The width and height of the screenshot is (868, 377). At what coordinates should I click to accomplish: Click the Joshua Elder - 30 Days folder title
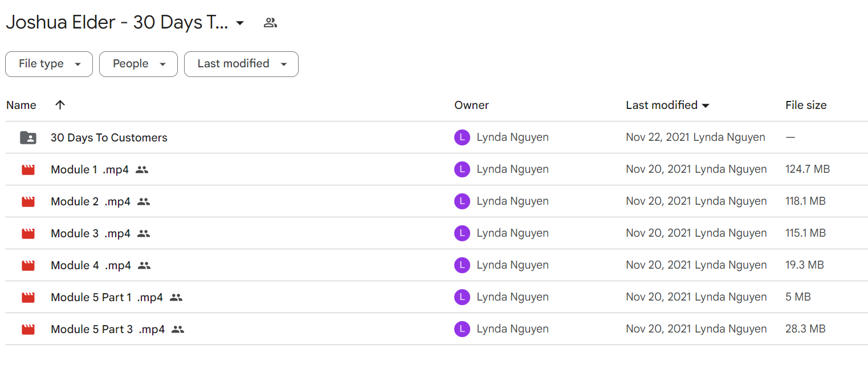tap(117, 23)
